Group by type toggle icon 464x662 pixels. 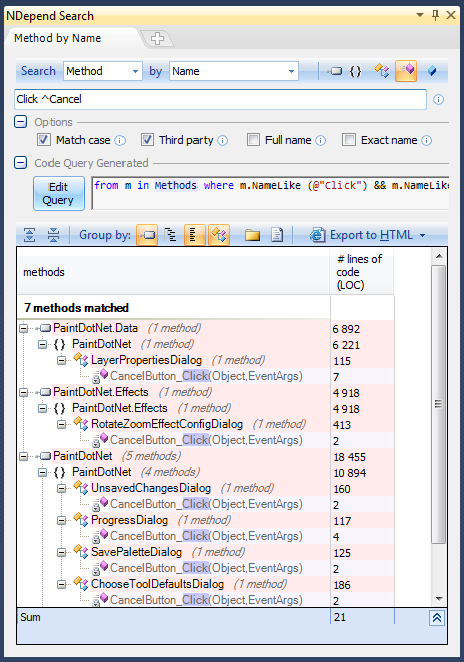coord(219,235)
